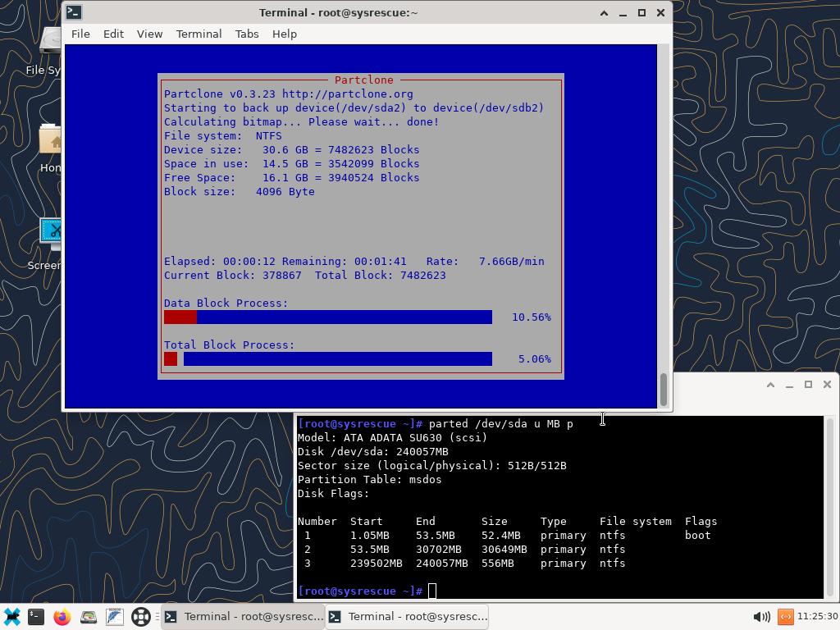
Task: Click the orange network icon in the tray
Action: click(x=785, y=617)
